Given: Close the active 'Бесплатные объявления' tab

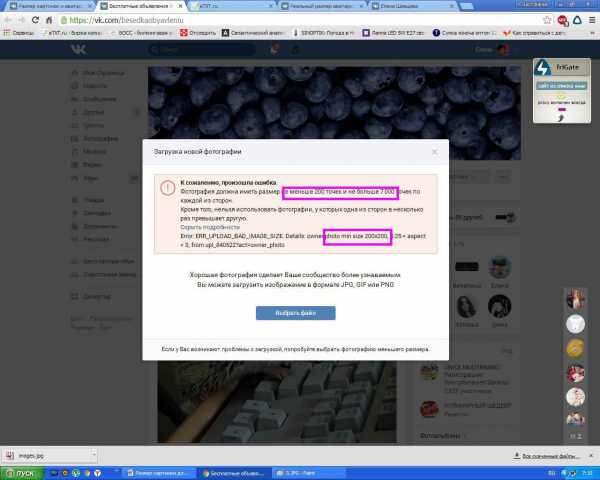Looking at the screenshot, I should pos(180,6).
